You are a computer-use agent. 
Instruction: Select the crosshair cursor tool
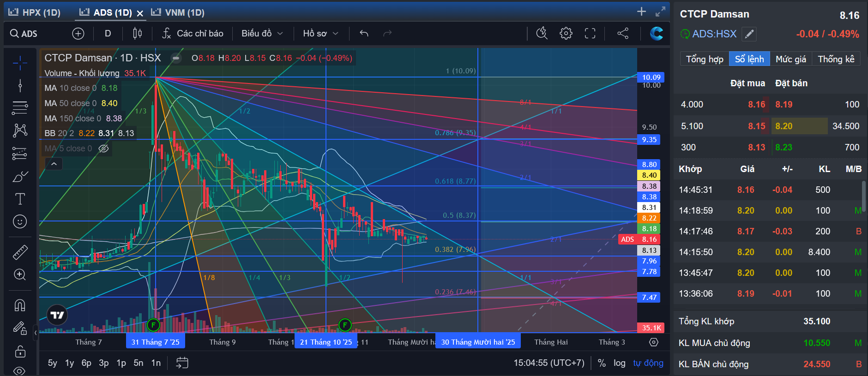[20, 63]
